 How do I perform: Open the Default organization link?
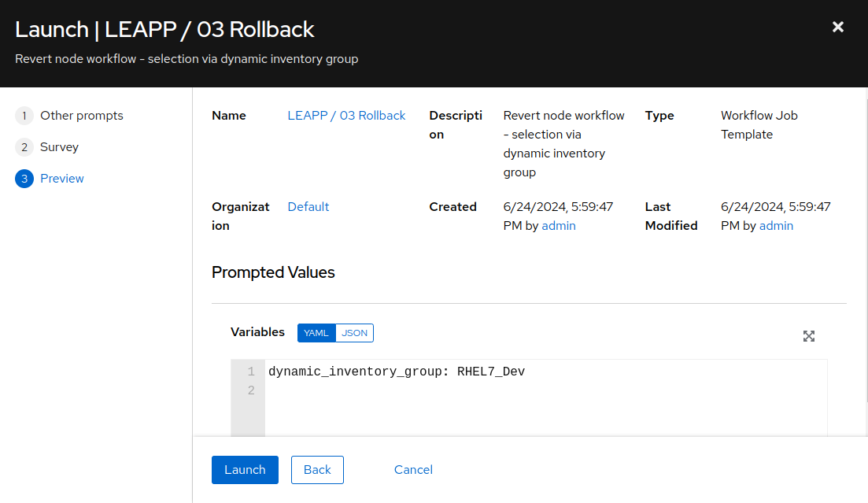[308, 206]
